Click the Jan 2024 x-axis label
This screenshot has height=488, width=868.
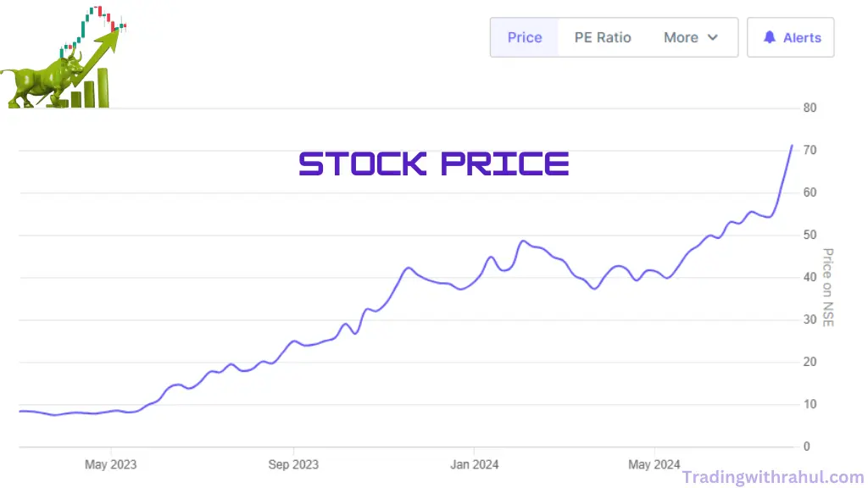coord(474,464)
